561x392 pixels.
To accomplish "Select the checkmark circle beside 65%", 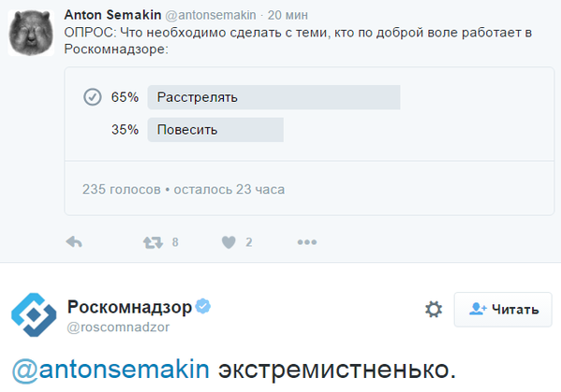I will point(93,97).
